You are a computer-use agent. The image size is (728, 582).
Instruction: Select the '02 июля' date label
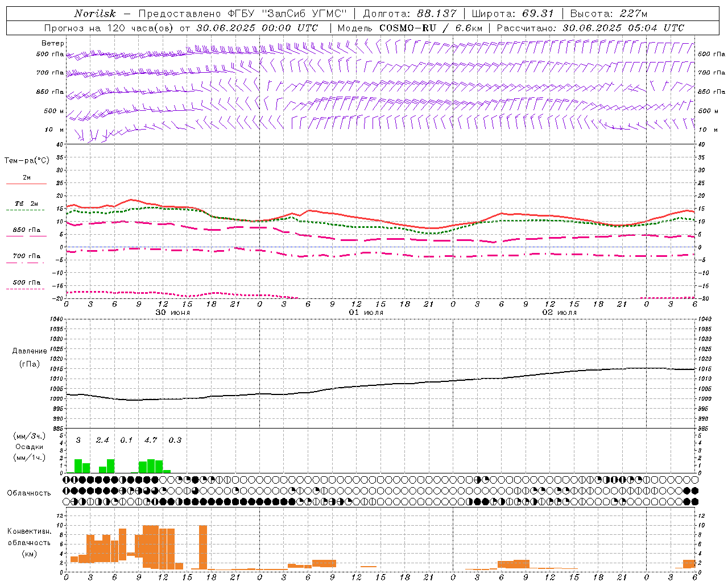pos(560,313)
